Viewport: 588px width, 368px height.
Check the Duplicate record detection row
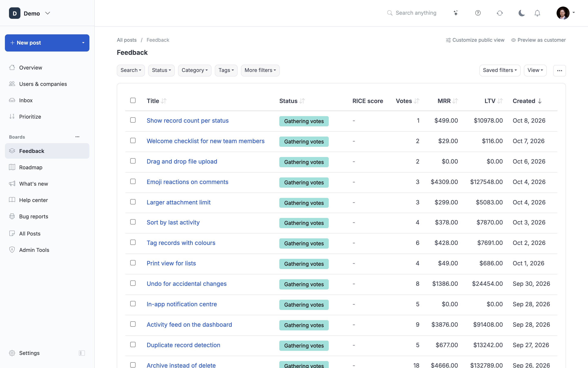(x=133, y=344)
